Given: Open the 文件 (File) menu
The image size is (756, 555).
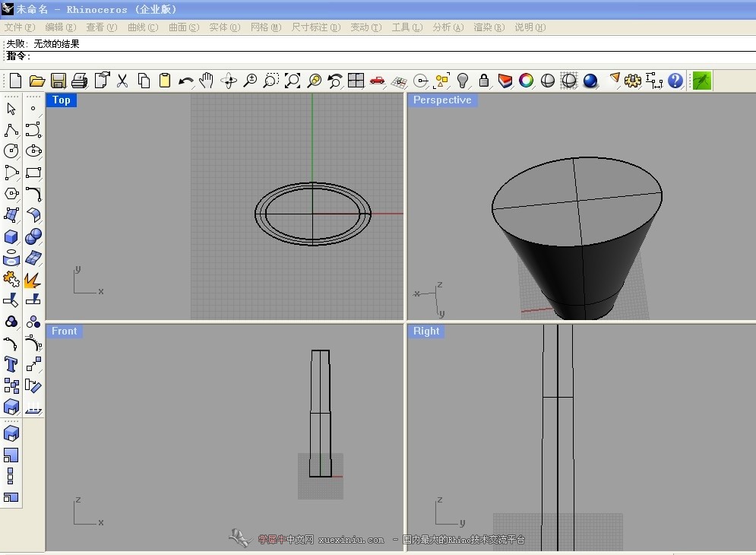Looking at the screenshot, I should pos(20,27).
